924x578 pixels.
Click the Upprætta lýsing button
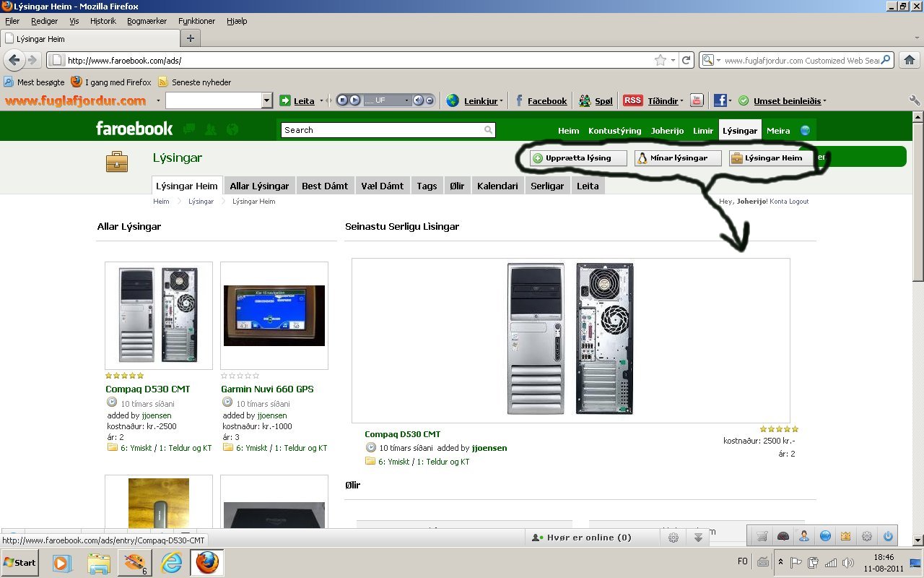(x=578, y=158)
